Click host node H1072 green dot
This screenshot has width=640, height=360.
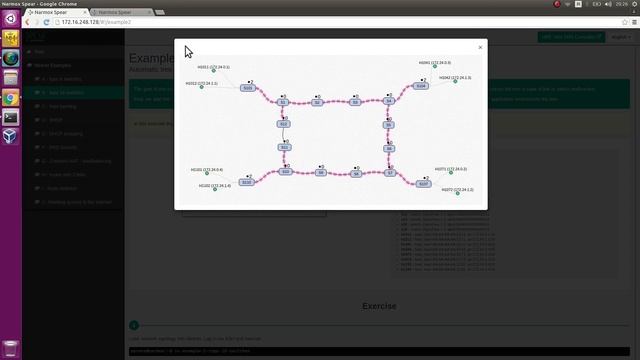click(x=458, y=193)
